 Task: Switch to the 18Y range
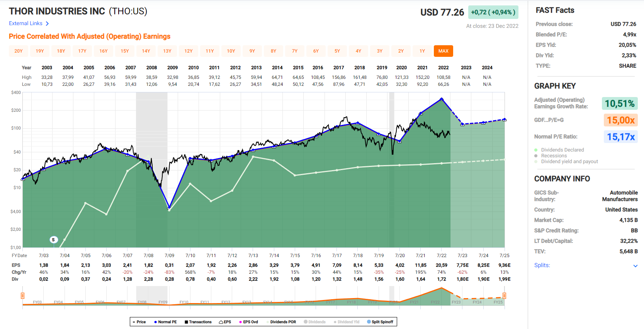[61, 51]
